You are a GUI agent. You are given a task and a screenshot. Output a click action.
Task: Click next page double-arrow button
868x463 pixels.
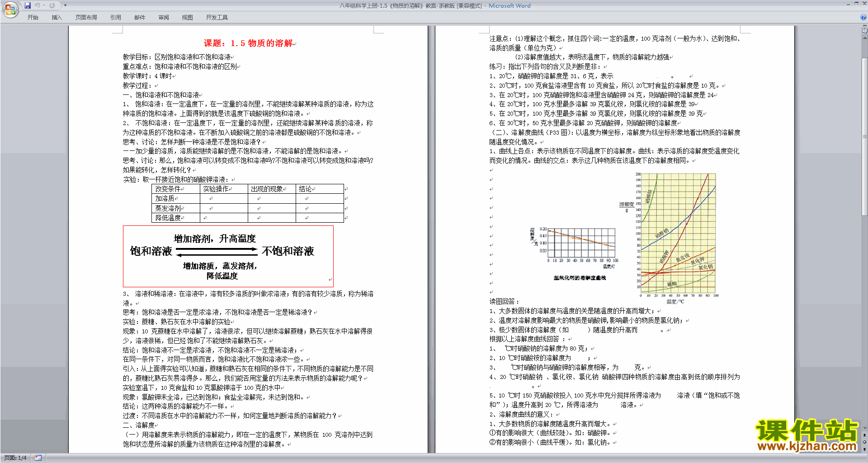pos(865,449)
